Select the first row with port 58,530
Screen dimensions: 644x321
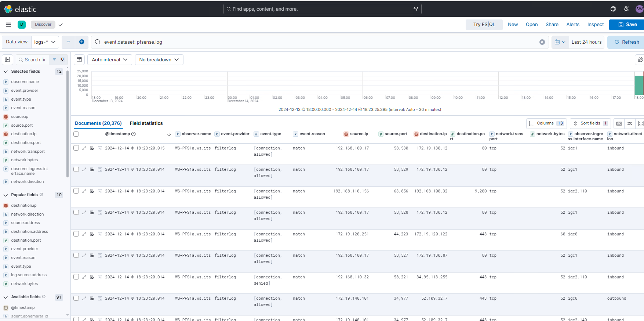point(76,148)
